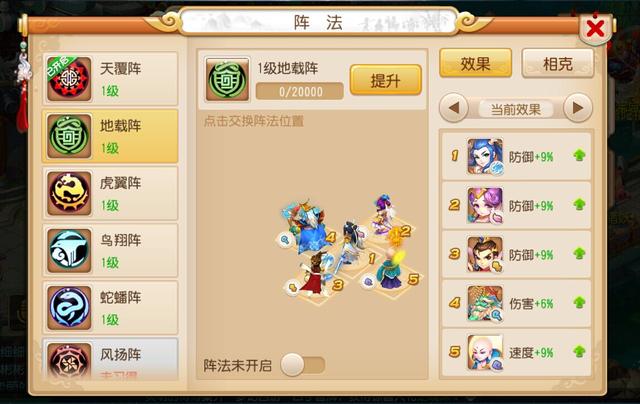Select the blue-haired hero portrait in slot 1

485,156
